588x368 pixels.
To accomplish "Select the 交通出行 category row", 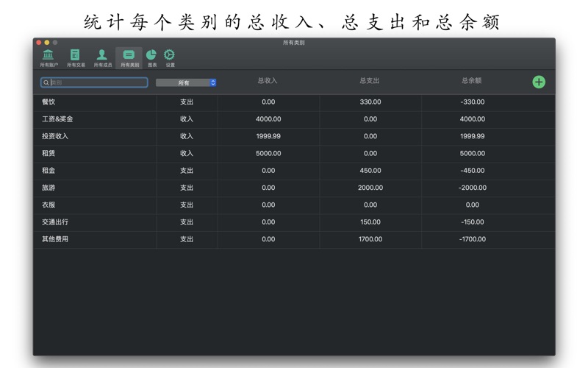I will point(294,222).
